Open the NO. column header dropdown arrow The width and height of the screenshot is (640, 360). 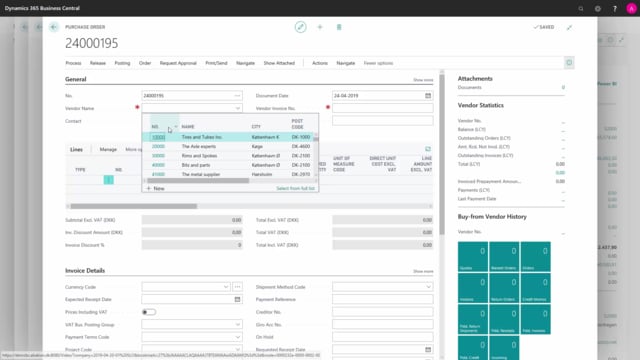176,127
